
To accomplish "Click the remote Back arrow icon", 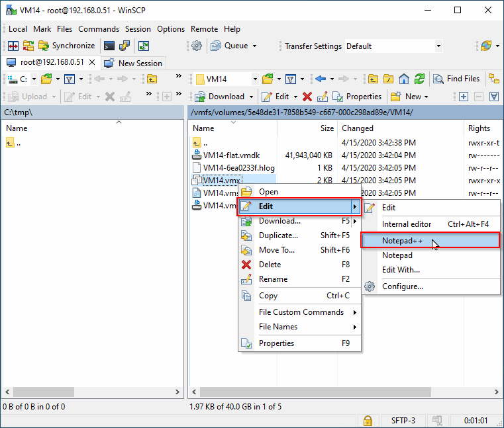I will click(321, 79).
